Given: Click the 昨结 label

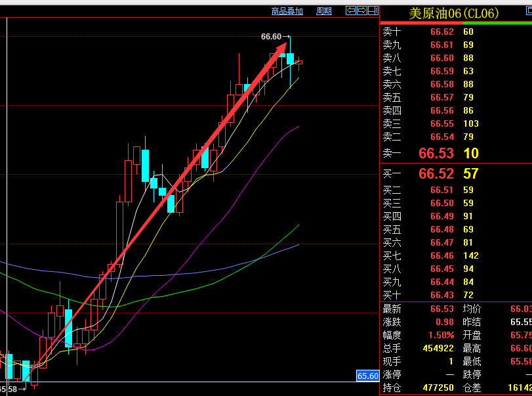Looking at the screenshot, I should (472, 322).
